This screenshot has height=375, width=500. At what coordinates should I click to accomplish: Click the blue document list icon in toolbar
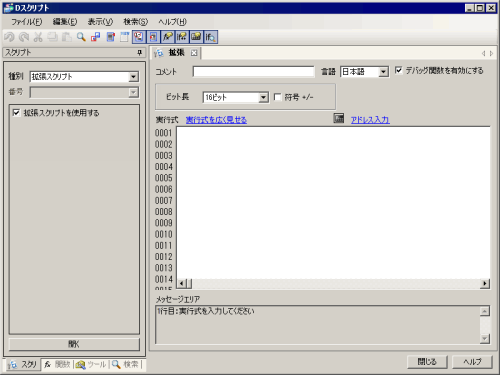tap(110, 37)
